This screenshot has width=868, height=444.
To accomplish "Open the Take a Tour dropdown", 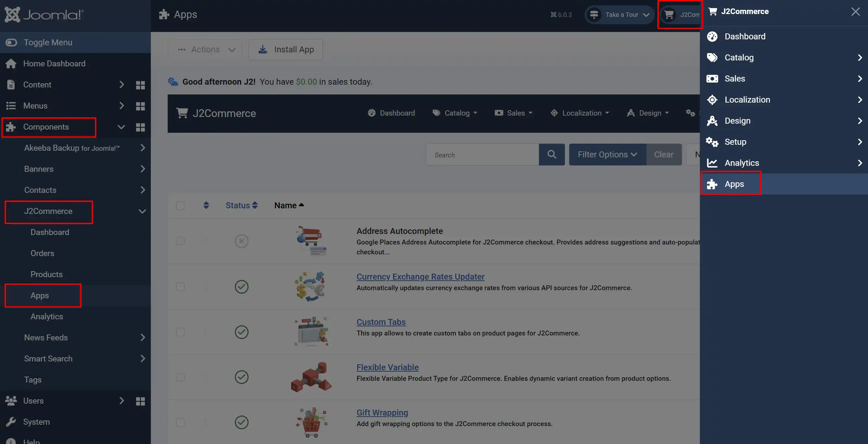I will pos(619,15).
